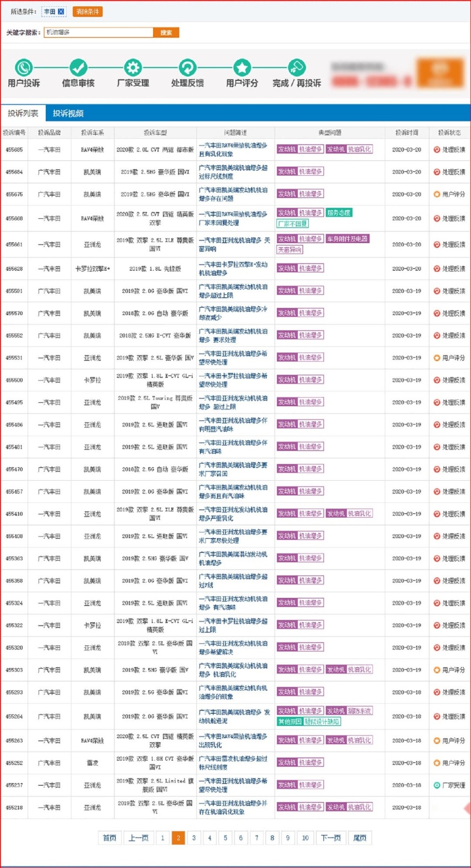Image resolution: width=471 pixels, height=868 pixels.
Task: Switch to the 投诉列表 tab
Action: point(23,113)
